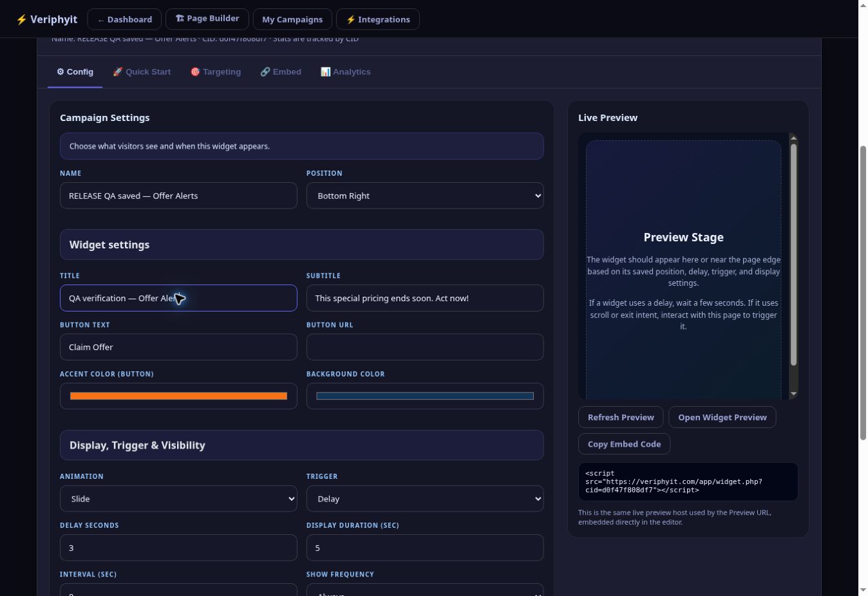Switch to the Quick Start tab

coord(142,72)
